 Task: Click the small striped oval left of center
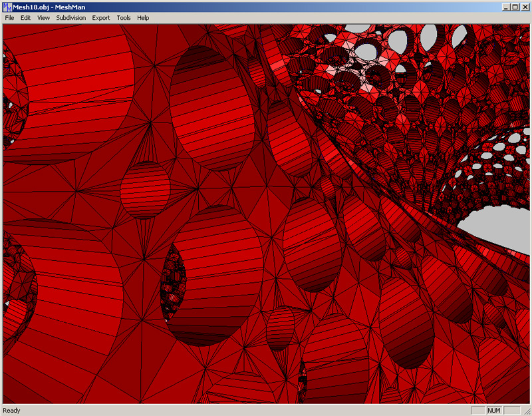click(145, 190)
